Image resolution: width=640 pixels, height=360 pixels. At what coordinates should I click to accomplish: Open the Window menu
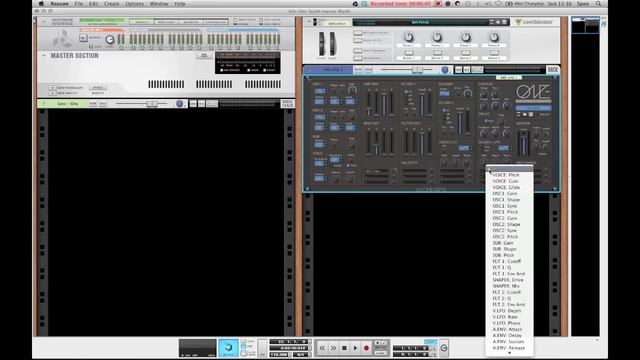[x=159, y=4]
